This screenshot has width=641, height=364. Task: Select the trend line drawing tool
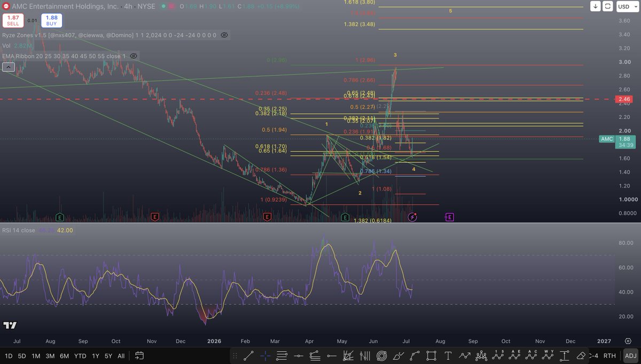point(248,355)
